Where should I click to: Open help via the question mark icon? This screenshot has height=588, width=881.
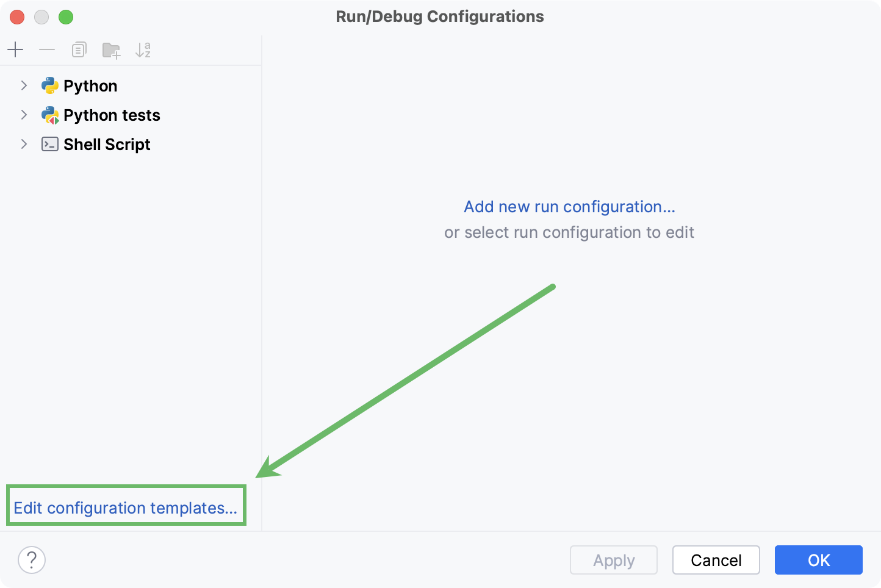(32, 559)
